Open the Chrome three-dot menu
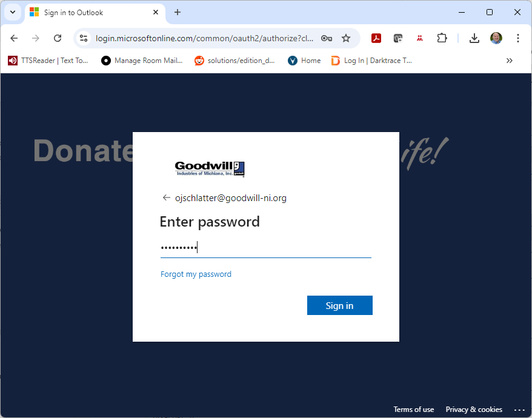The width and height of the screenshot is (532, 418). tap(517, 38)
